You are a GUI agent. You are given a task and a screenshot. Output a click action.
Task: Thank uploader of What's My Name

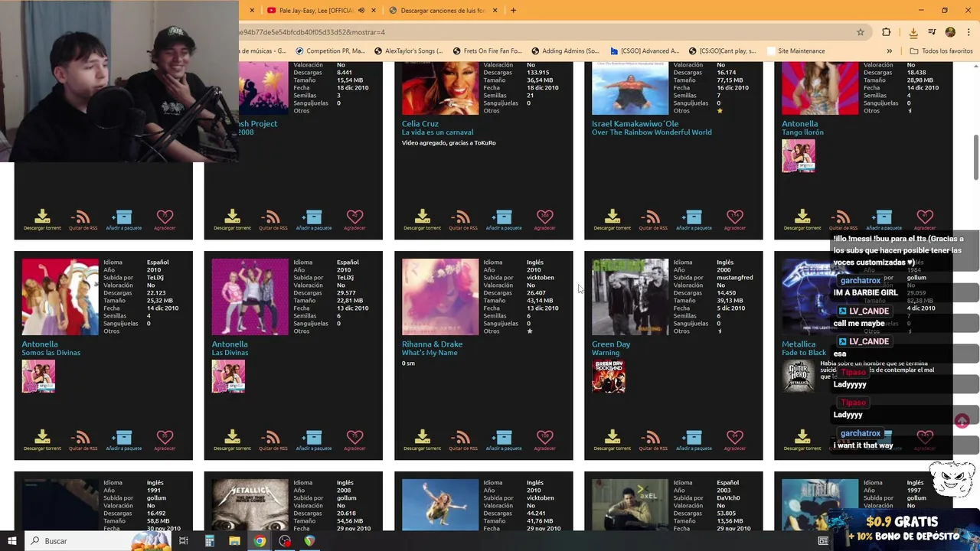[x=544, y=440]
